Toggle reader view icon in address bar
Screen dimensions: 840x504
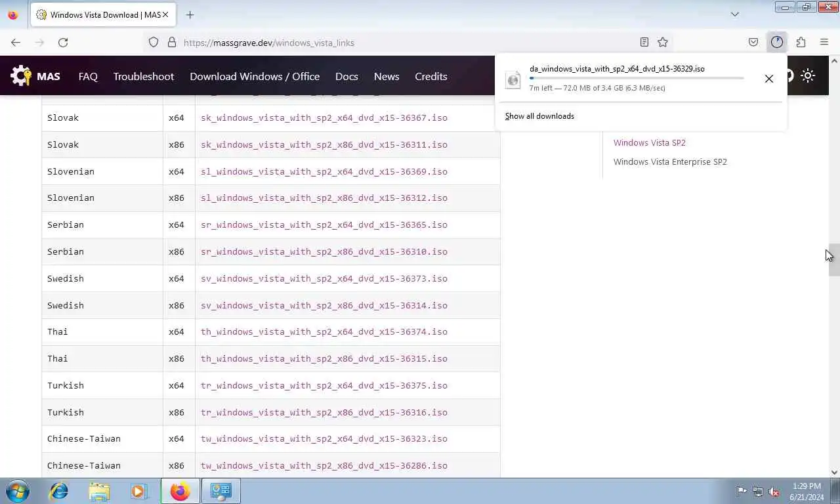coord(644,42)
